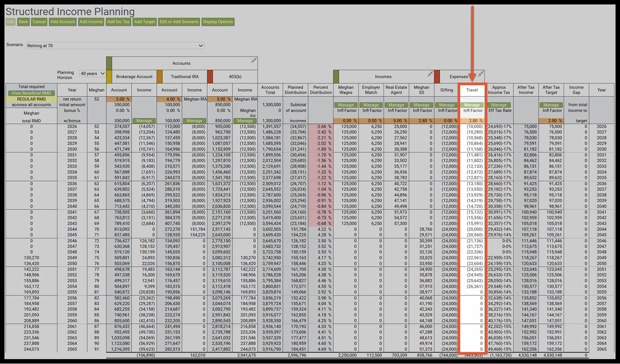Edit Employer Match inflation factor field
The width and height of the screenshot is (620, 364).
tap(371, 121)
